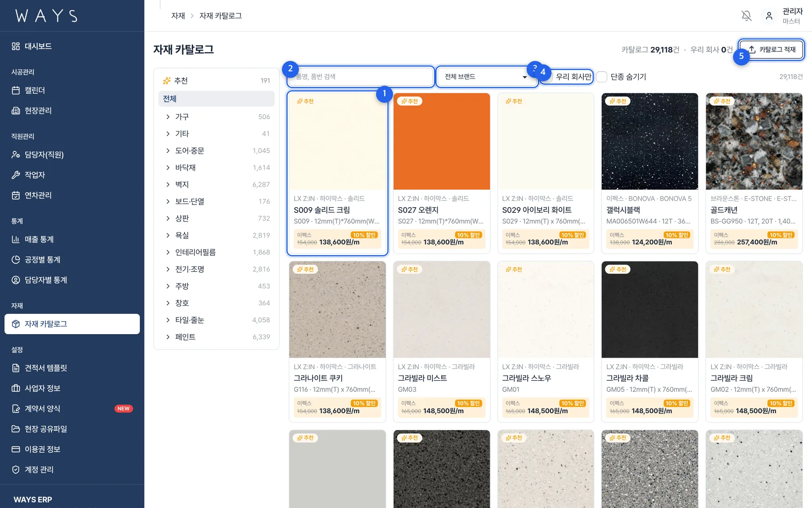Click the 계약서 양식 edit icon
The height and width of the screenshot is (508, 812).
[x=16, y=409]
